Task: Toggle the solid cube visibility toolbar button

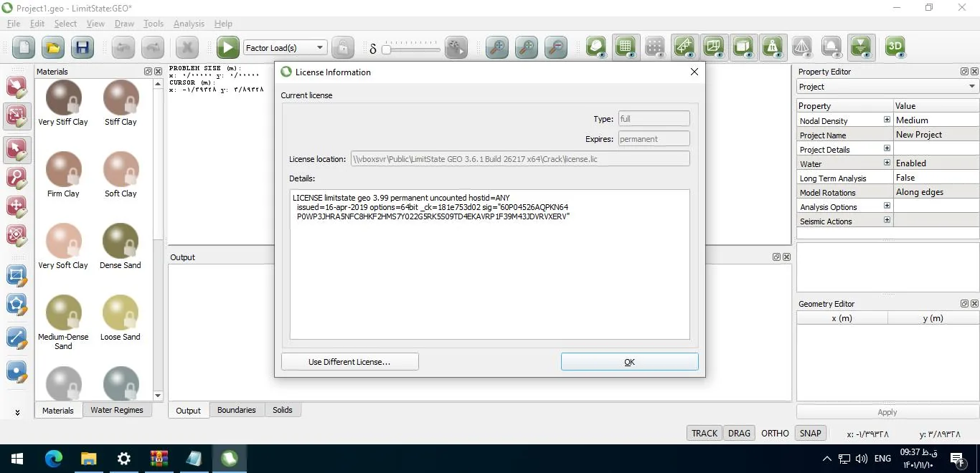Action: (x=743, y=47)
